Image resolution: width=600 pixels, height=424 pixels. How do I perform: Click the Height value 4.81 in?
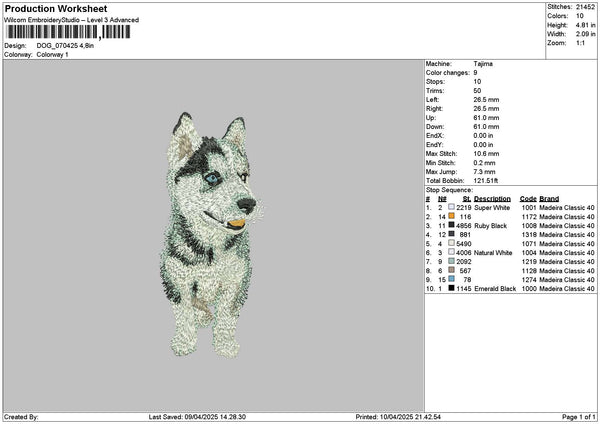click(585, 25)
